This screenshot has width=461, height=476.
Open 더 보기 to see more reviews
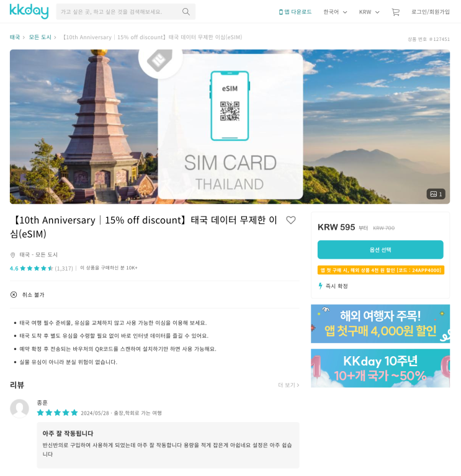click(289, 385)
